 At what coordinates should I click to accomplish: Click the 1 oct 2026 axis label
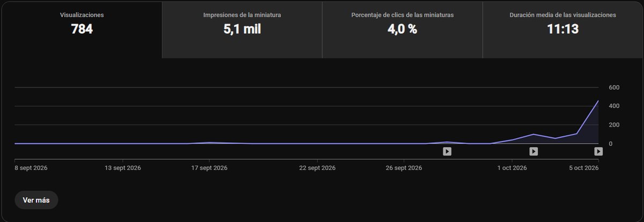[x=512, y=168]
